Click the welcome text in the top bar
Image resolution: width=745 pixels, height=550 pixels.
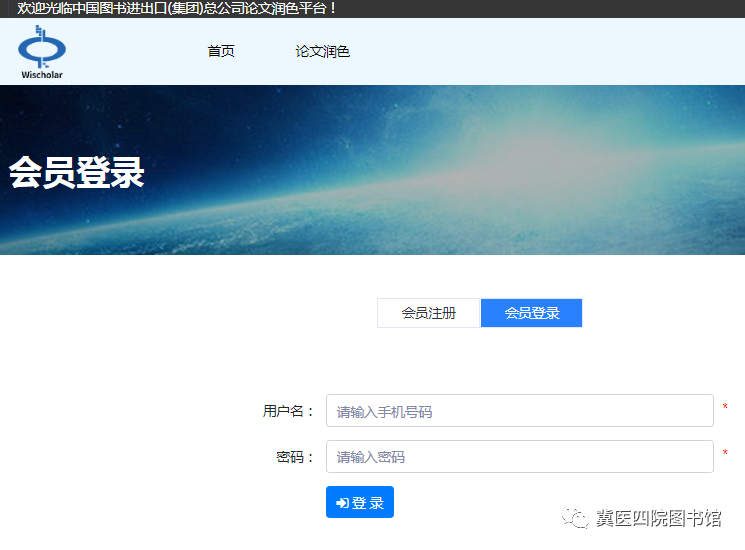pyautogui.click(x=177, y=8)
